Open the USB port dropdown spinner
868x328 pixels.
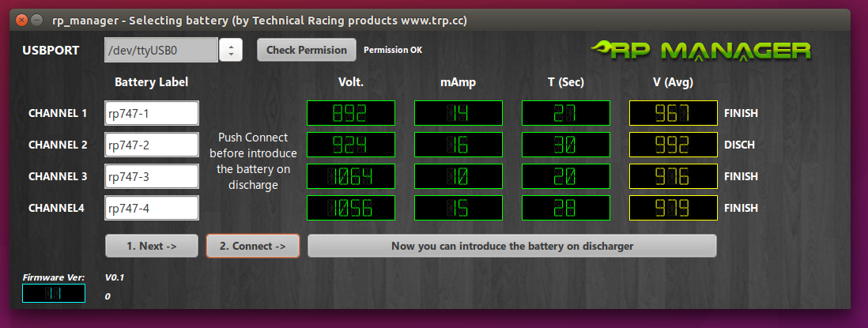pos(231,51)
